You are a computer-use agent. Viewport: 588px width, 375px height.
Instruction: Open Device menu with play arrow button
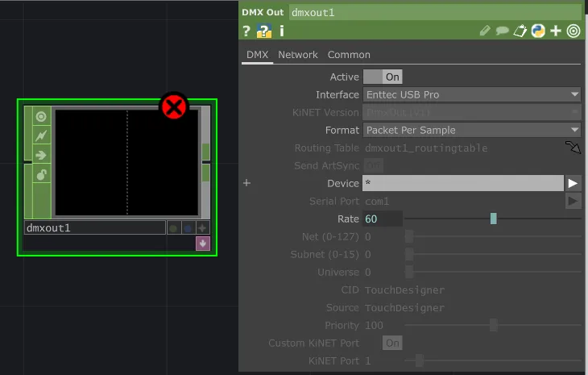coord(573,183)
